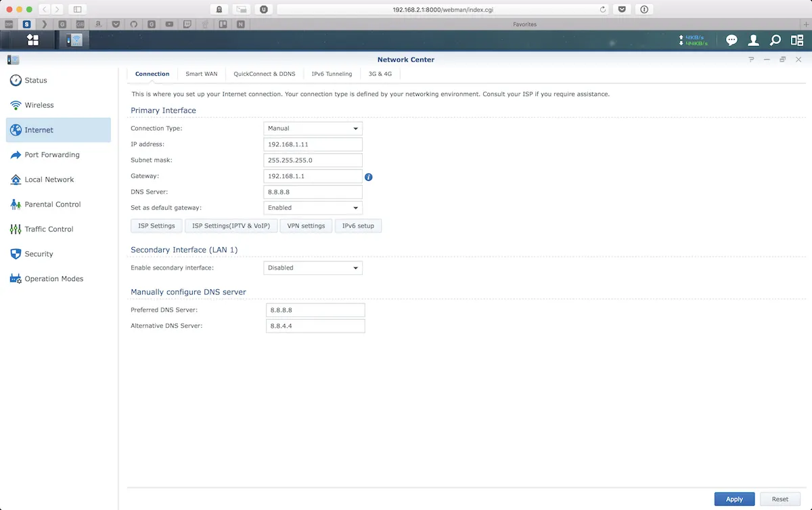812x510 pixels.
Task: Open the Connection Type dropdown
Action: 313,128
